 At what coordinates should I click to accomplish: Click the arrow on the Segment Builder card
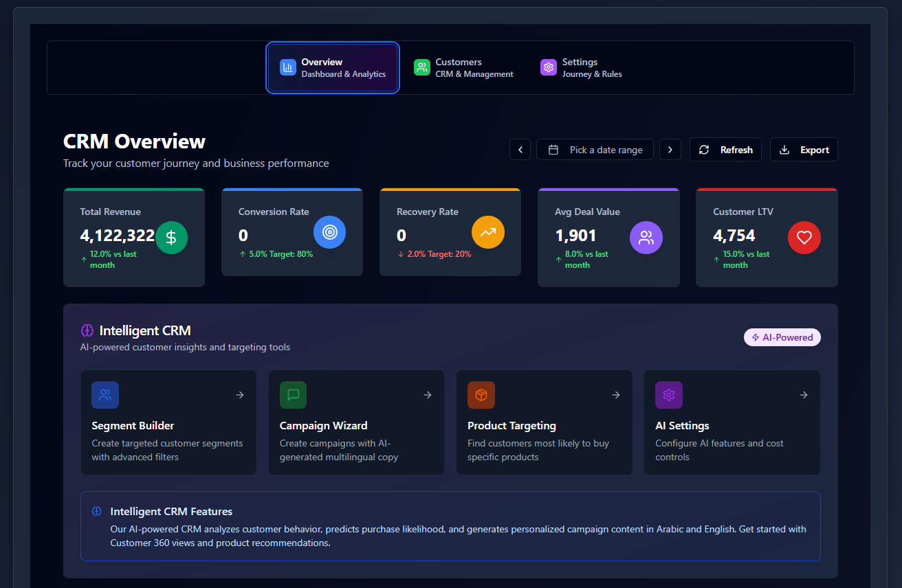pos(240,395)
